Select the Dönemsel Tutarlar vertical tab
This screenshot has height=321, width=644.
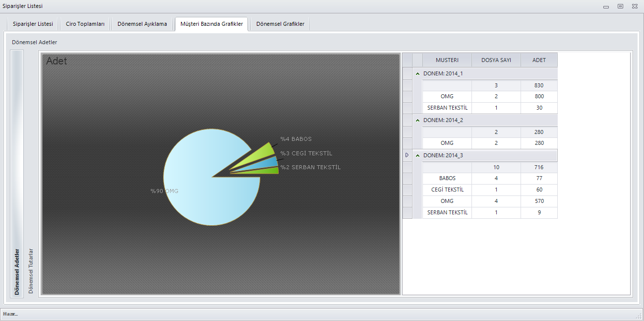31,270
